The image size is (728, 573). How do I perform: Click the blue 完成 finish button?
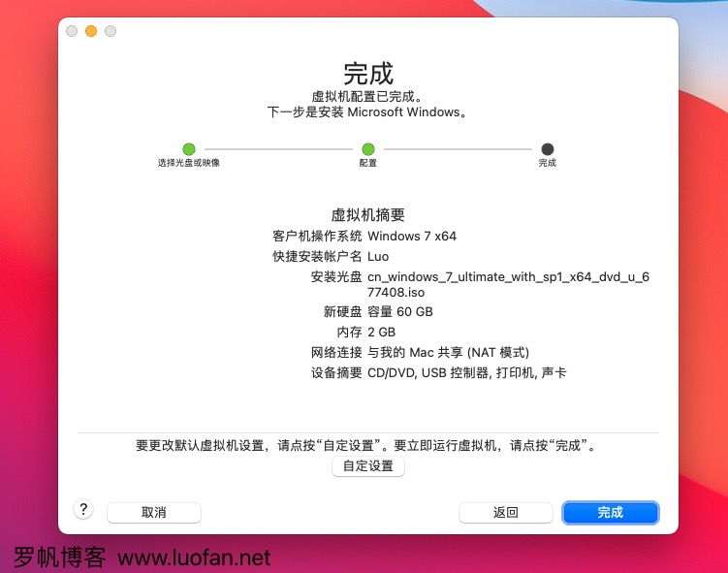coord(610,513)
